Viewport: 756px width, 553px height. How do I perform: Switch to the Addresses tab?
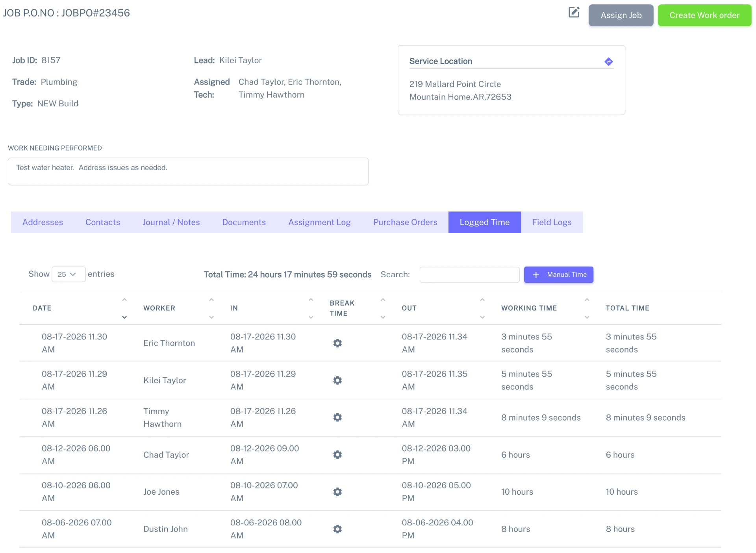[43, 222]
